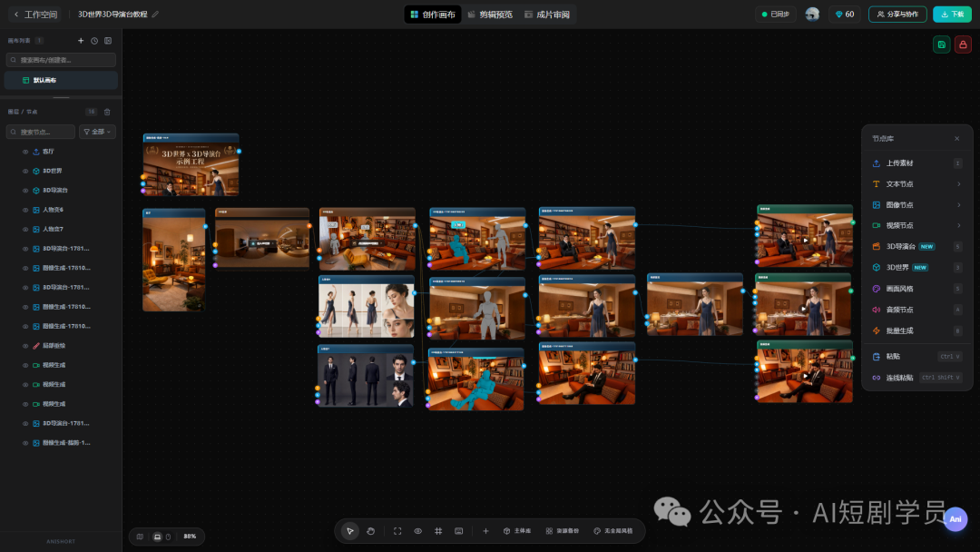Add a new canvas with plus icon
Image resolution: width=980 pixels, height=552 pixels.
81,41
